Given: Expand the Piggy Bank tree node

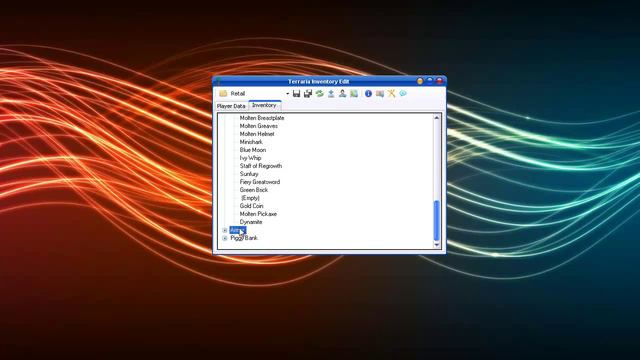Looking at the screenshot, I should tap(225, 238).
